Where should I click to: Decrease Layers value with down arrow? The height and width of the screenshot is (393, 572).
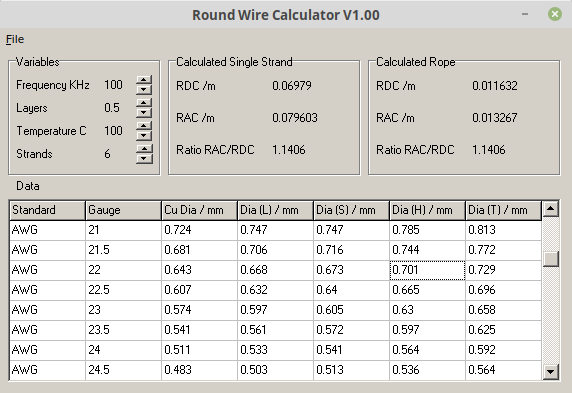pyautogui.click(x=144, y=113)
